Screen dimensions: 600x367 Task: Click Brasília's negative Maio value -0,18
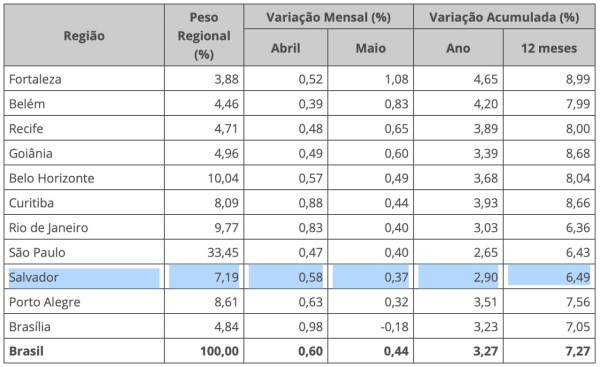click(394, 326)
